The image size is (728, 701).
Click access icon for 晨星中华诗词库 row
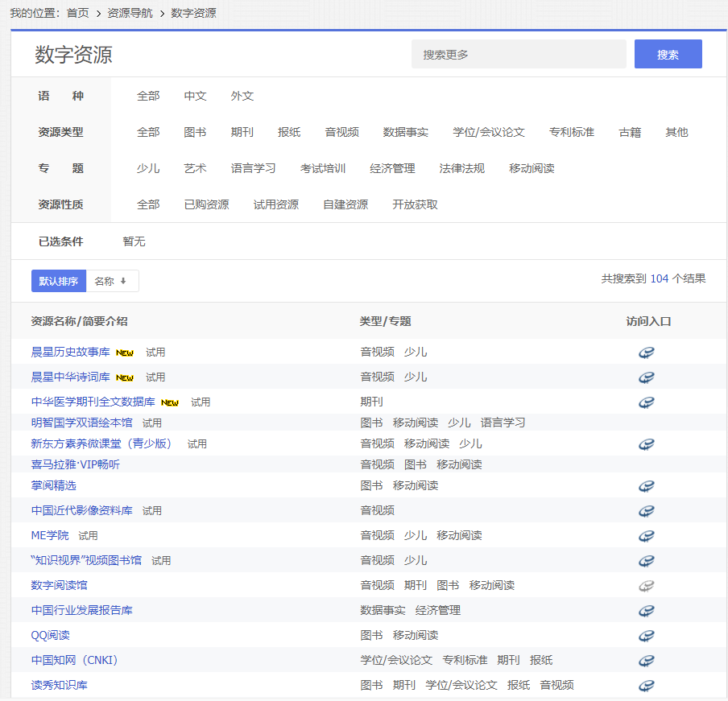coord(646,377)
